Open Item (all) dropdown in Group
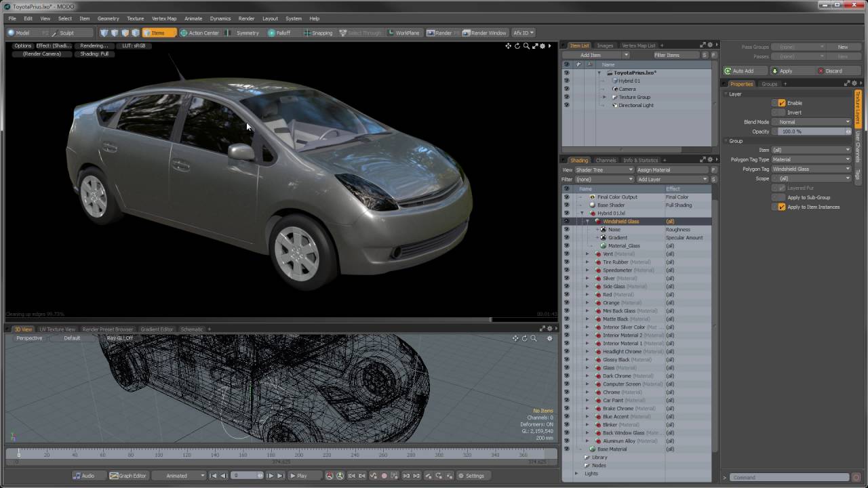The height and width of the screenshot is (488, 868). [811, 150]
